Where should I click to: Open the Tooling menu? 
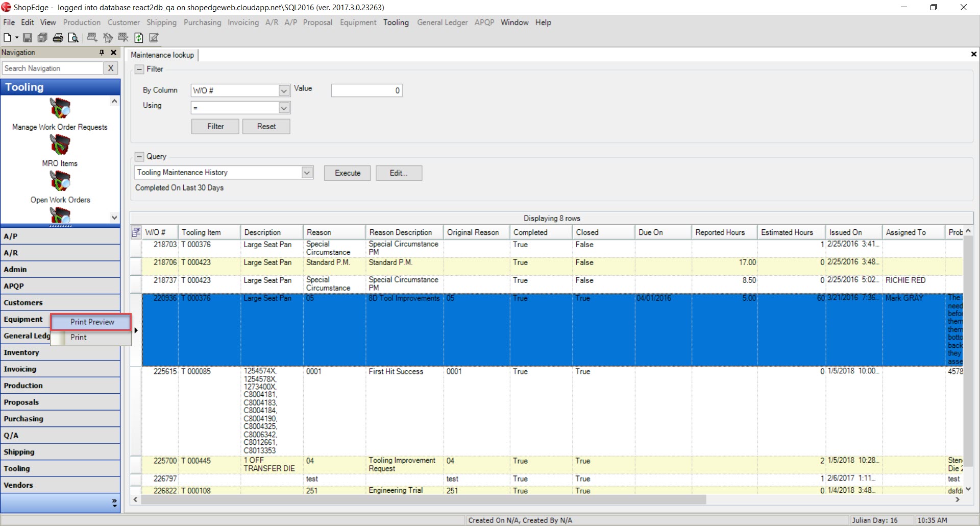pyautogui.click(x=396, y=22)
